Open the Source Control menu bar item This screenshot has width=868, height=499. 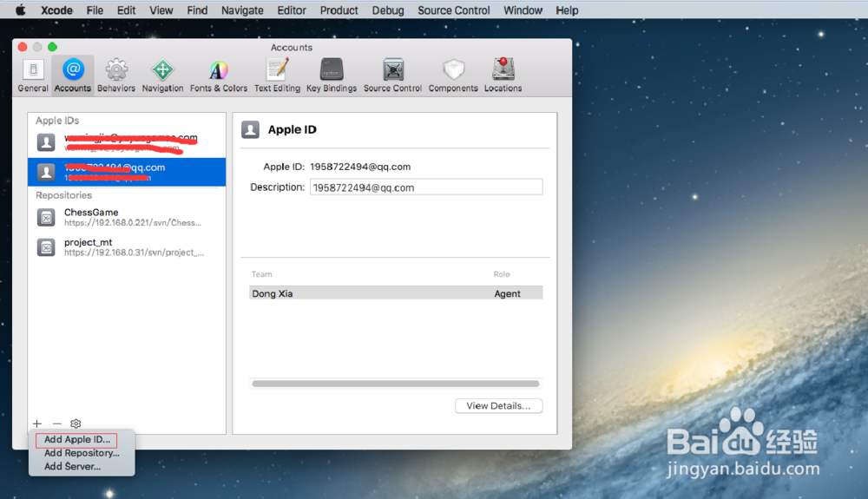[453, 10]
